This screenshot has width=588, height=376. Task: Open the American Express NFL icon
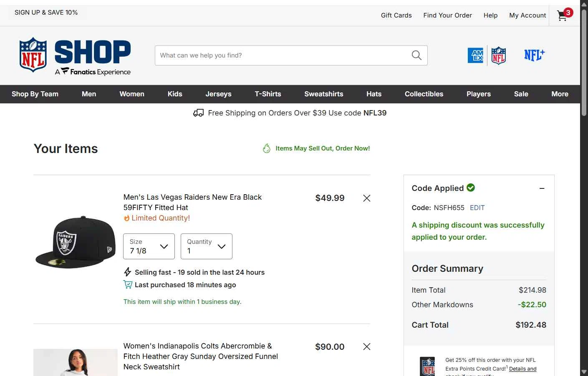(x=487, y=55)
